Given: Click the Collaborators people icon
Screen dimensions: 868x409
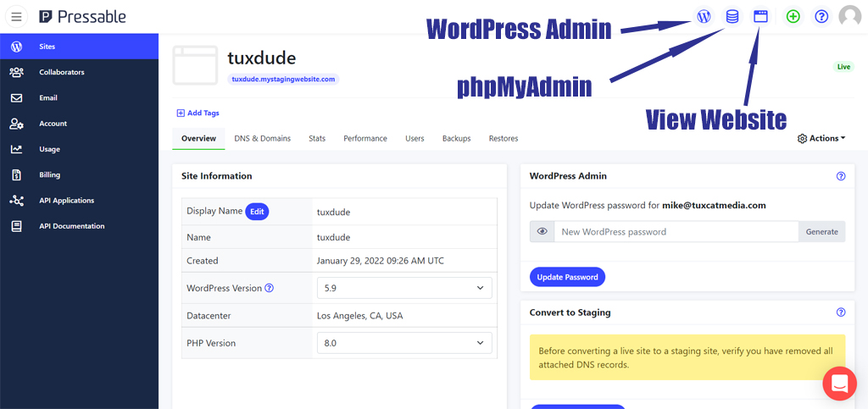Looking at the screenshot, I should pyautogui.click(x=17, y=72).
